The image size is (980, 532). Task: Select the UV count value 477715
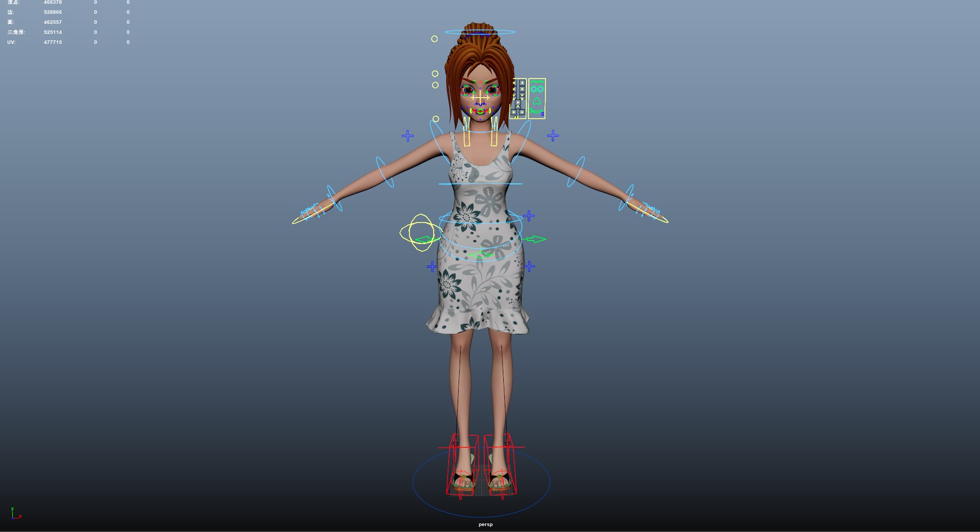coord(53,42)
